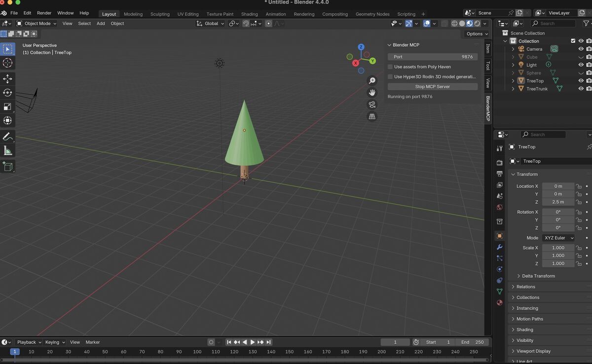Enable Use assets from Poly Haven
The image size is (592, 364).
(x=390, y=67)
